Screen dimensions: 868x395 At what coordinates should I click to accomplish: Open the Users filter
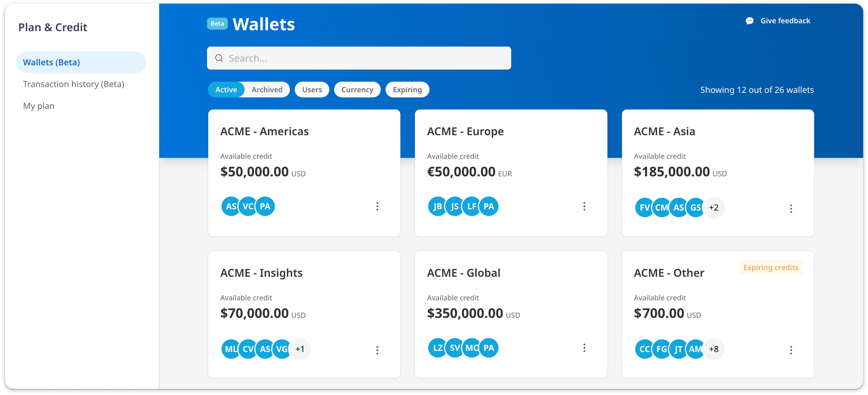click(312, 90)
